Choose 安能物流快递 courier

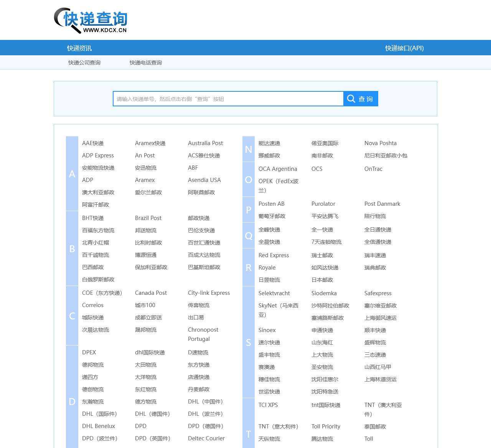[x=98, y=168]
